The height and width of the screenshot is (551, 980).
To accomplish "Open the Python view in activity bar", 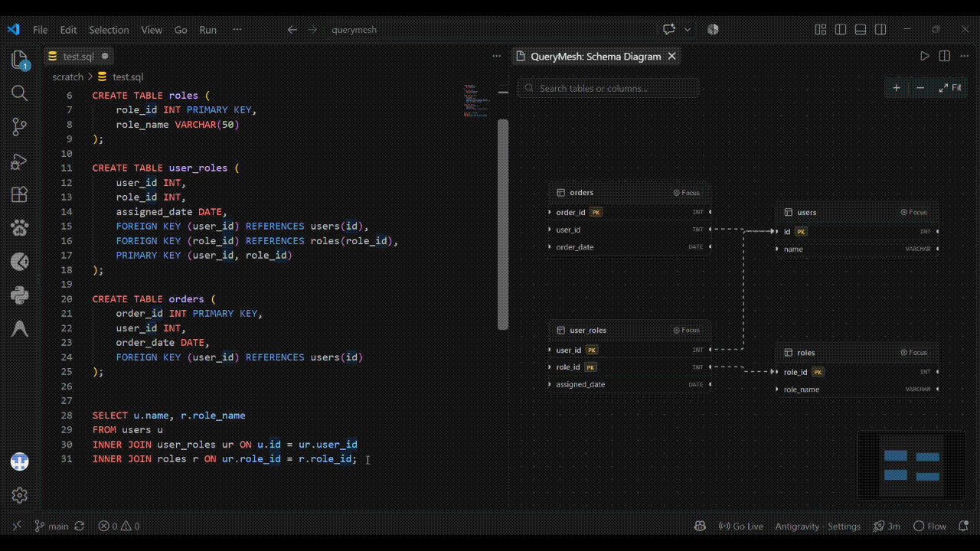I will click(20, 295).
